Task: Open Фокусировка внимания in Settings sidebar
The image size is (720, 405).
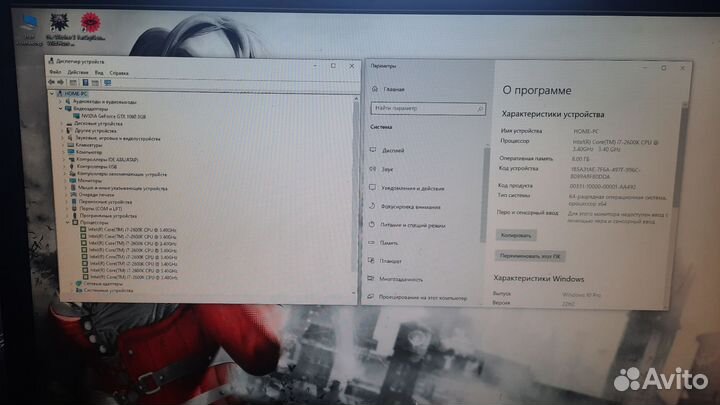Action: point(405,207)
